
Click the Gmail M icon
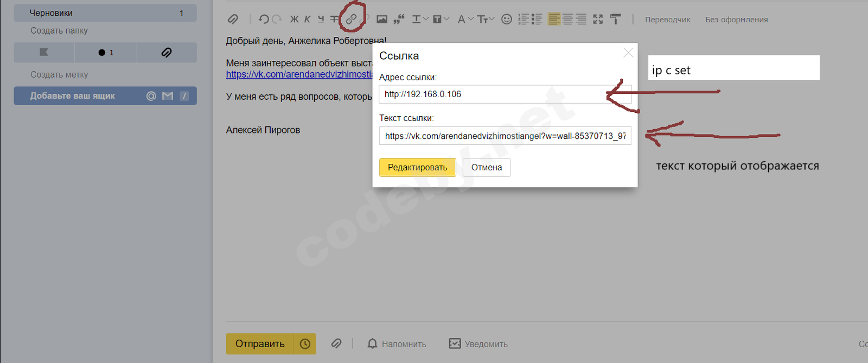tap(168, 96)
